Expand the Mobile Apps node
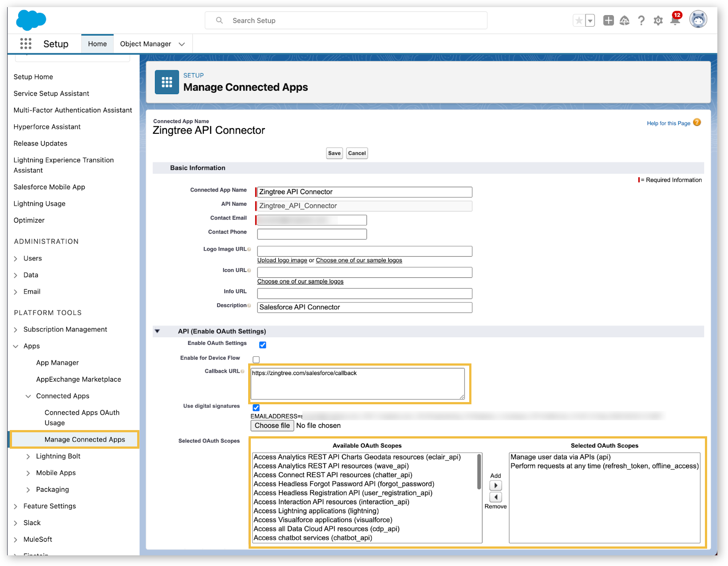Viewport: 728px width, 566px height. click(x=28, y=473)
